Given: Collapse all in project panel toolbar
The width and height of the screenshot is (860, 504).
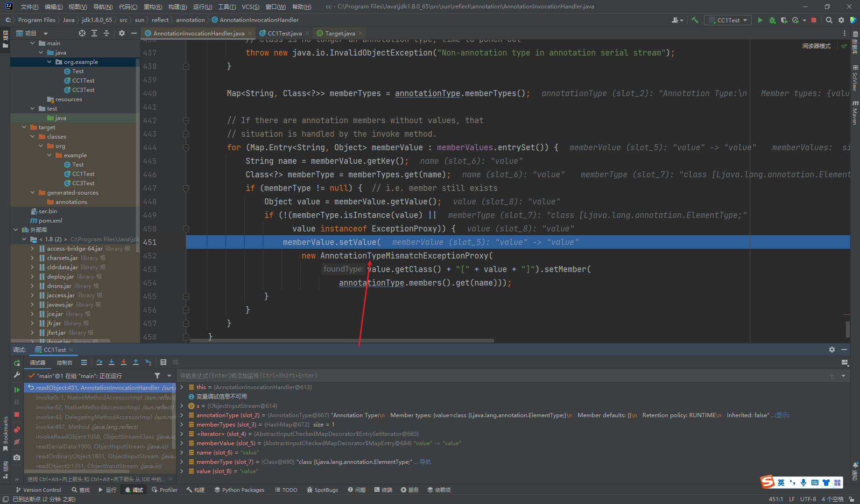Looking at the screenshot, I should coord(106,33).
